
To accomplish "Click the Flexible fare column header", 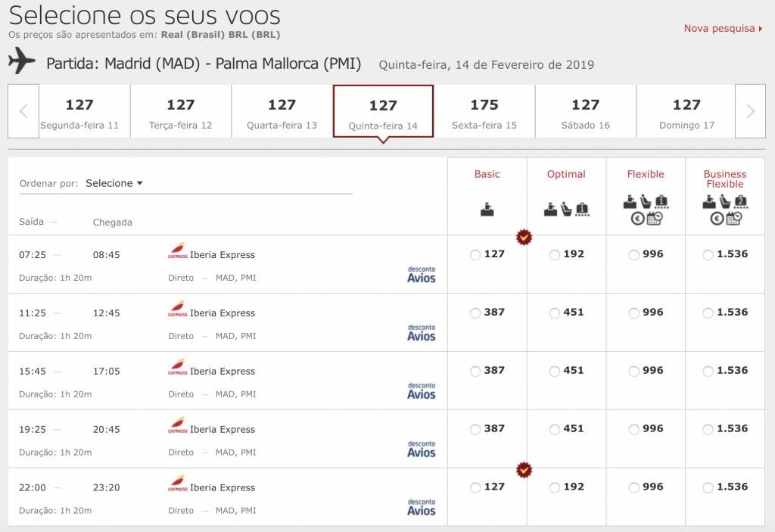I will 646,174.
